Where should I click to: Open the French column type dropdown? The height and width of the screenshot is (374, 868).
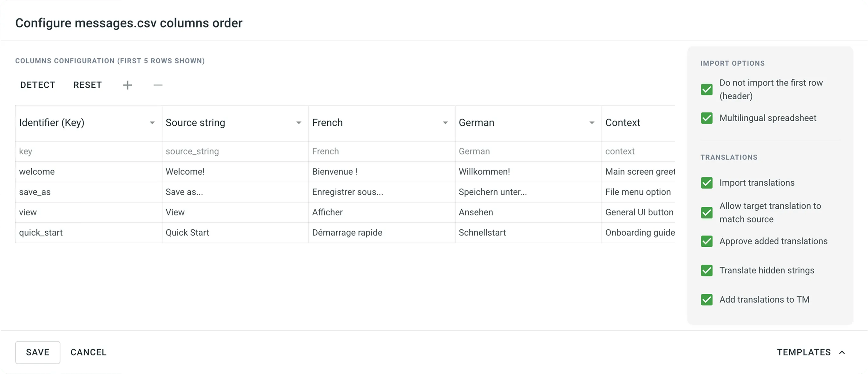coord(445,123)
